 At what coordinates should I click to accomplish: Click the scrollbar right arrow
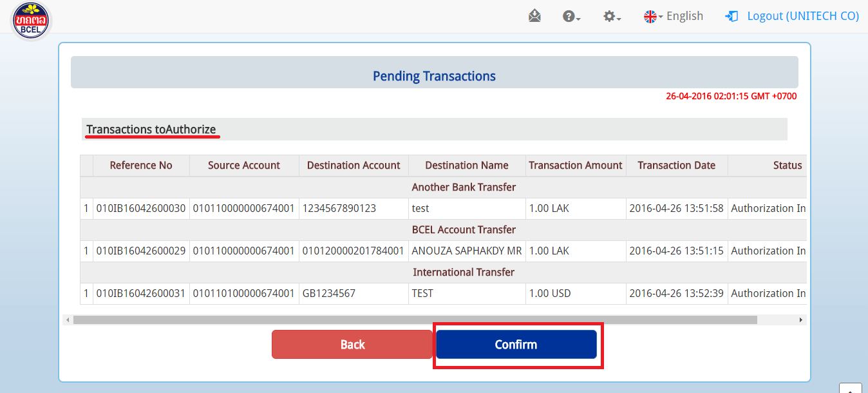tap(801, 320)
